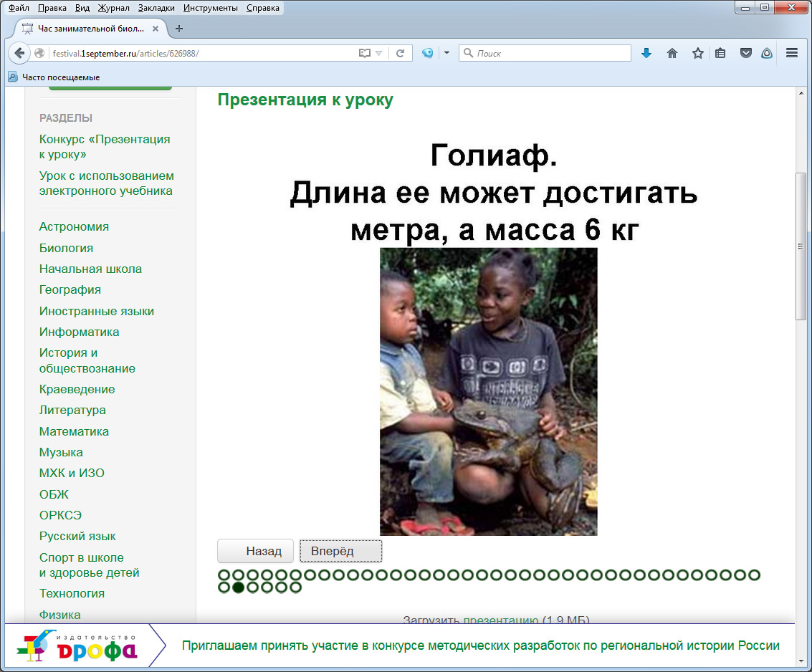Save page to Pocket icon
This screenshot has height=672, width=812.
click(745, 53)
